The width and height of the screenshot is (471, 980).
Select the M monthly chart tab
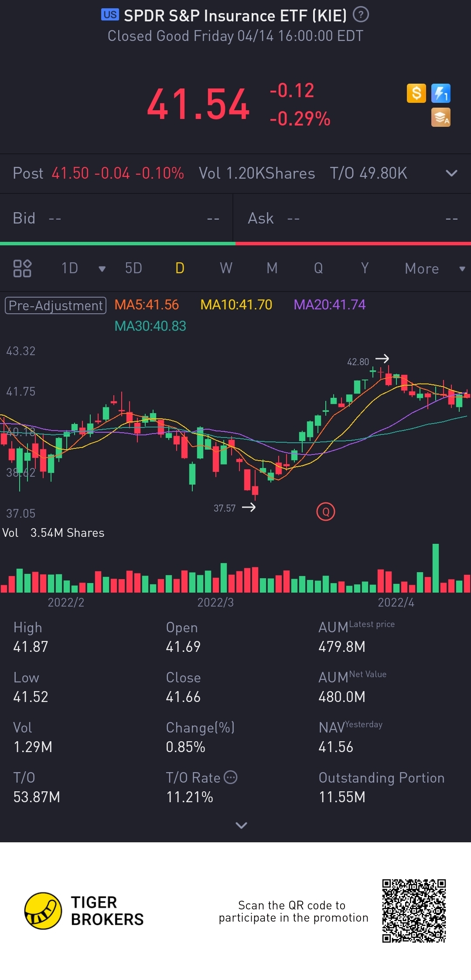(x=272, y=268)
